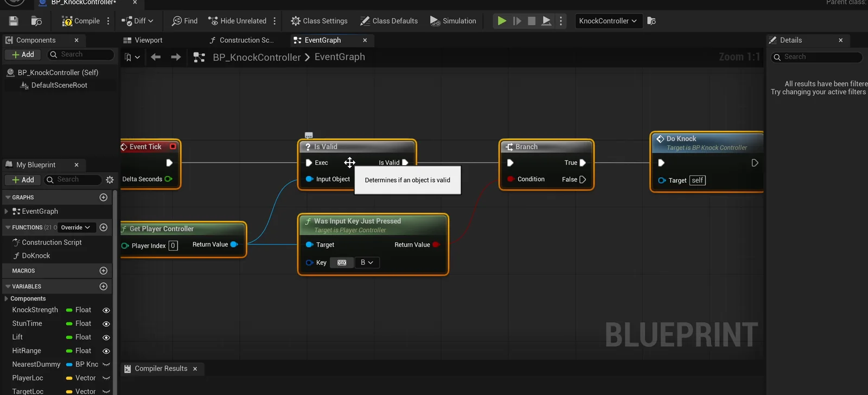Viewport: 868px width, 395px height.
Task: Select DefaultSceneRoot component
Action: point(59,86)
